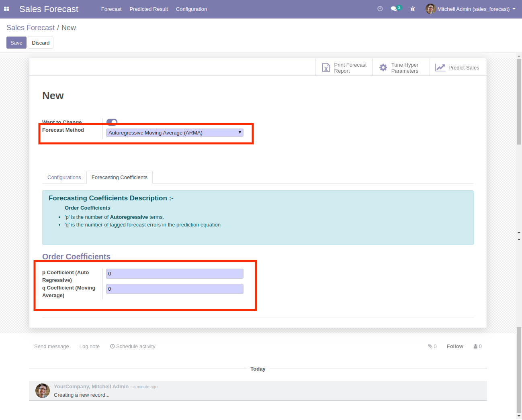Switch to the Configurations tab
Viewport: 522px width, 420px height.
click(x=64, y=177)
